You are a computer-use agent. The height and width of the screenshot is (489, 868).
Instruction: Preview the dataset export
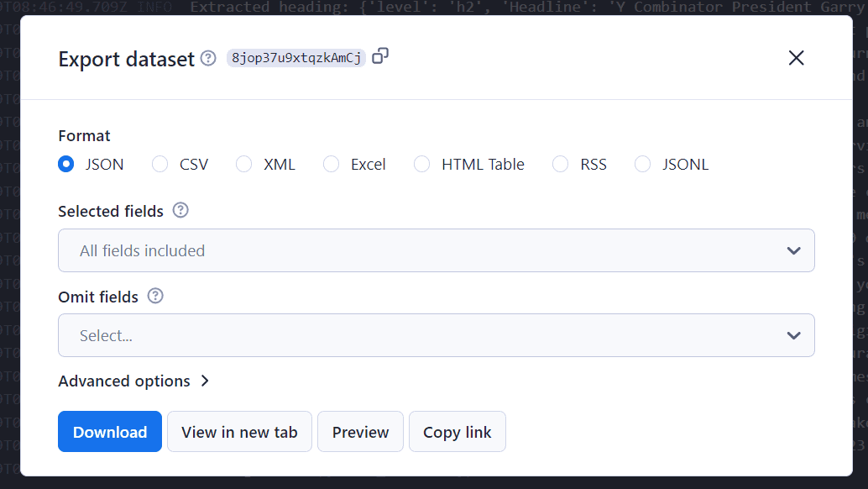[x=360, y=431]
